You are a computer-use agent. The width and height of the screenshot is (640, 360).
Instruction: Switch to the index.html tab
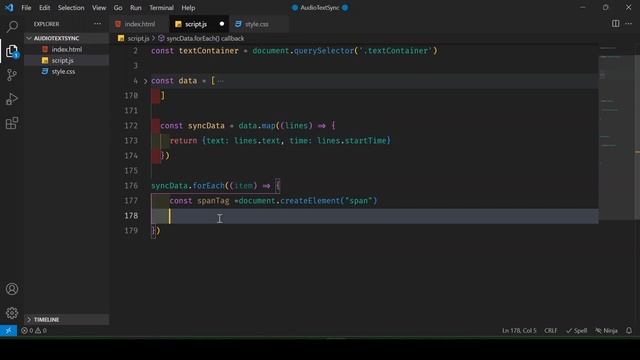pyautogui.click(x=140, y=24)
